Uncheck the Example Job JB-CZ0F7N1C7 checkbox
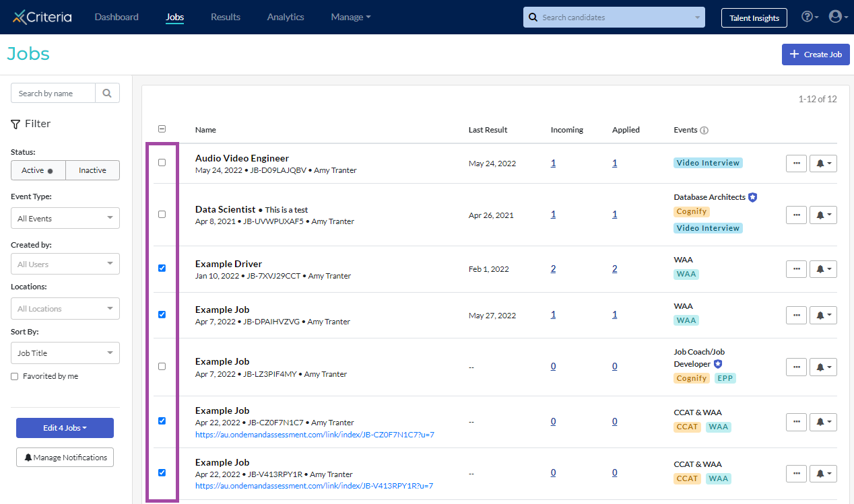Viewport: 854px width, 504px height. point(162,421)
